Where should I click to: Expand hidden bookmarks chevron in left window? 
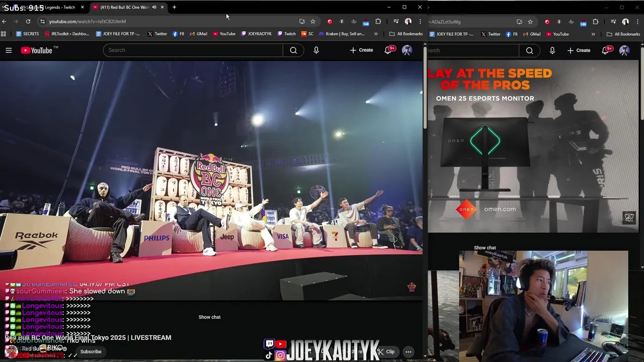click(376, 34)
